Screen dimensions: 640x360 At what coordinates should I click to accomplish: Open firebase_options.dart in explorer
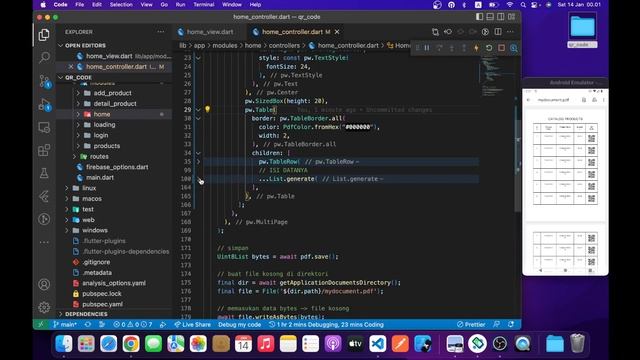pyautogui.click(x=117, y=167)
